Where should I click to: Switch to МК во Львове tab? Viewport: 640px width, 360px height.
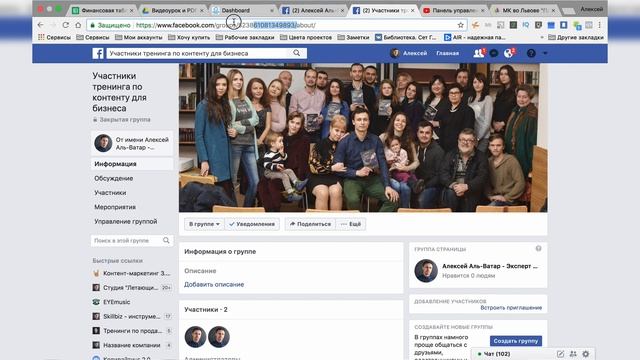(x=524, y=10)
